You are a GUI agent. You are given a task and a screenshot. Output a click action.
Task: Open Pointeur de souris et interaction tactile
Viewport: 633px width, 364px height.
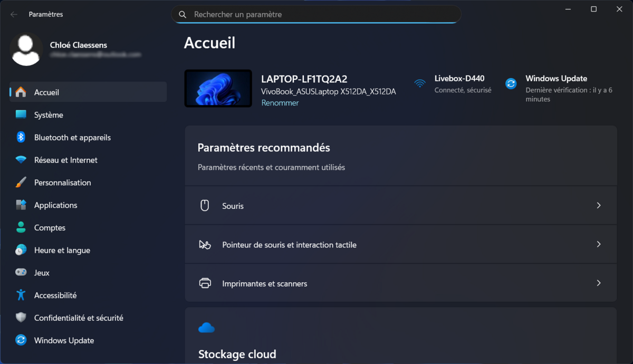point(401,244)
